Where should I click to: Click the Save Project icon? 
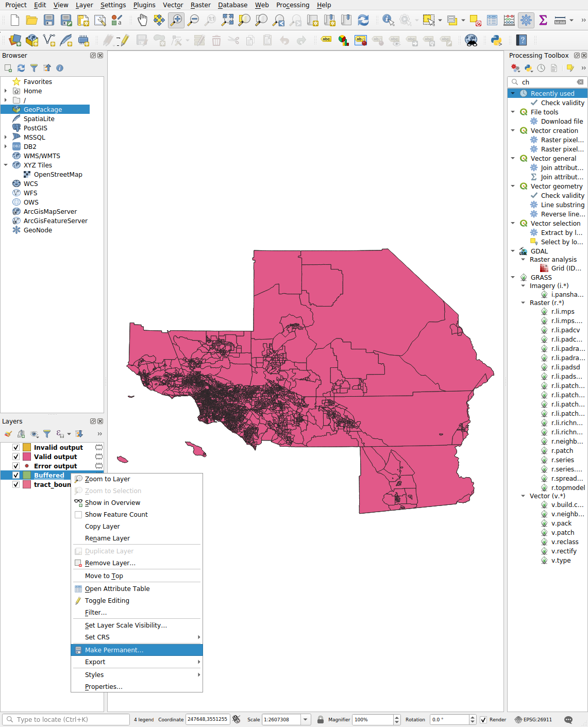point(49,20)
